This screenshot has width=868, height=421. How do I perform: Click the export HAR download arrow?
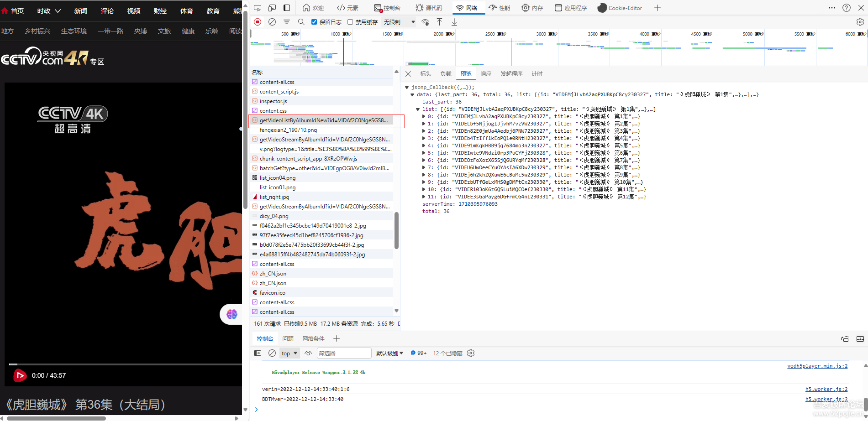454,22
